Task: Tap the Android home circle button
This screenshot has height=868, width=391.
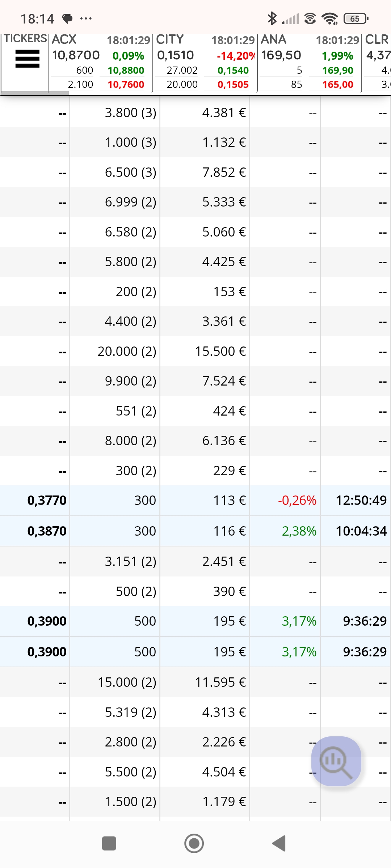Action: [x=194, y=843]
